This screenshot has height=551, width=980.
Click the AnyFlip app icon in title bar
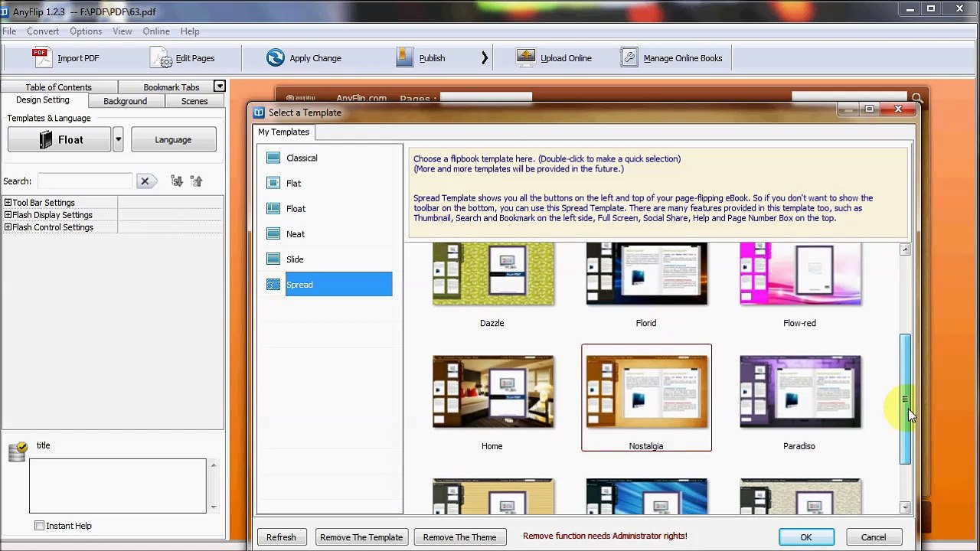pyautogui.click(x=4, y=11)
